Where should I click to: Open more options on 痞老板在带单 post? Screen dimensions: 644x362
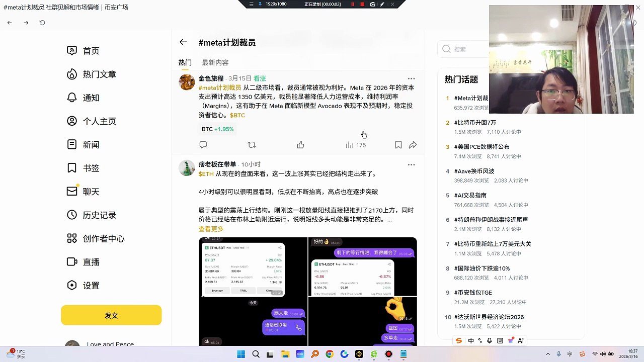pyautogui.click(x=411, y=164)
